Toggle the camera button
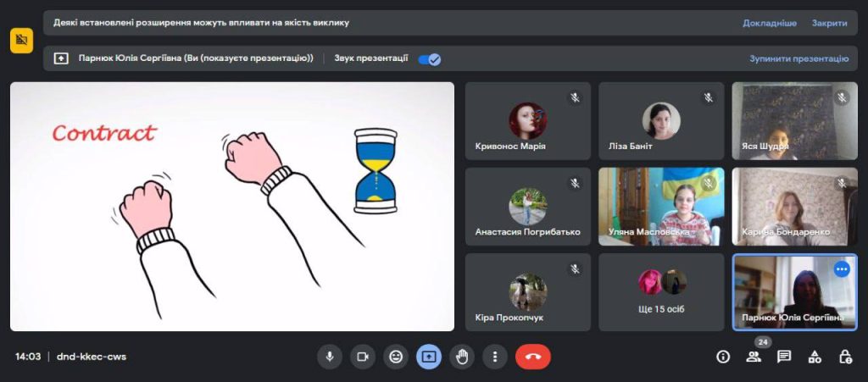 click(363, 357)
